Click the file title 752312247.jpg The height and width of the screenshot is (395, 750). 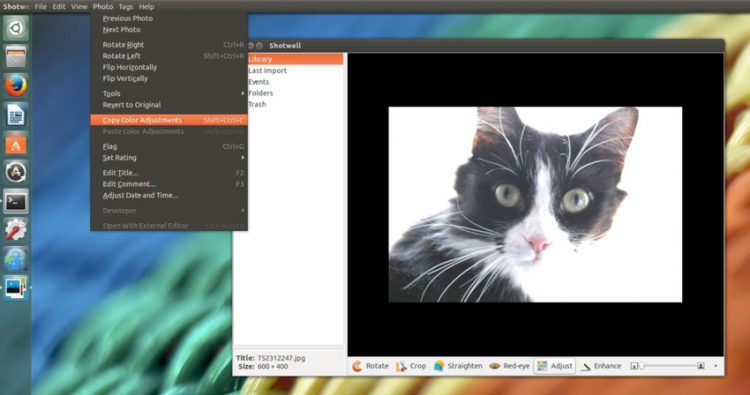(x=281, y=358)
